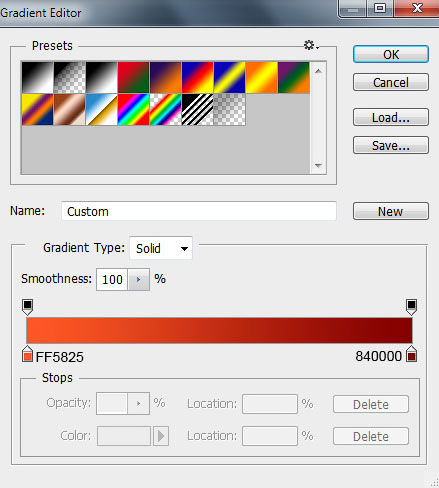The image size is (439, 488).
Task: Choose the yellow, violet, orange, blue preset
Action: tap(37, 109)
